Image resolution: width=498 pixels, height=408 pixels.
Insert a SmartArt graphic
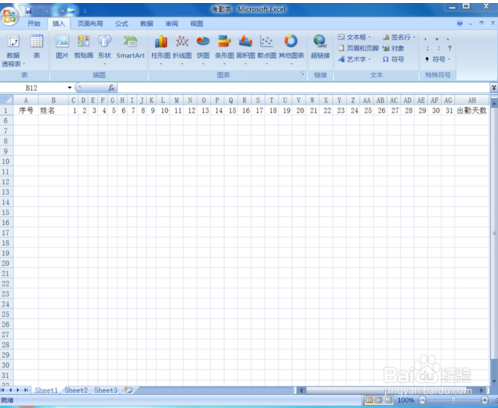pos(130,46)
